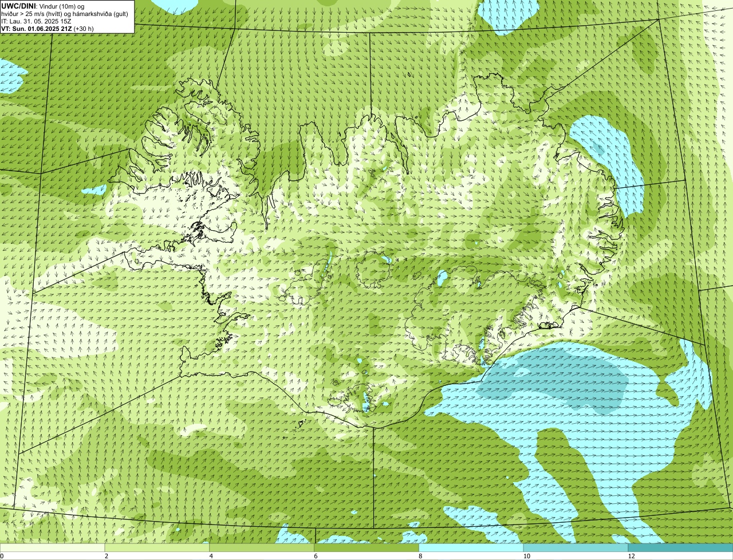Viewport: 733px width, 560px height.
Task: Click the '12' legend scale label
Action: [632, 556]
